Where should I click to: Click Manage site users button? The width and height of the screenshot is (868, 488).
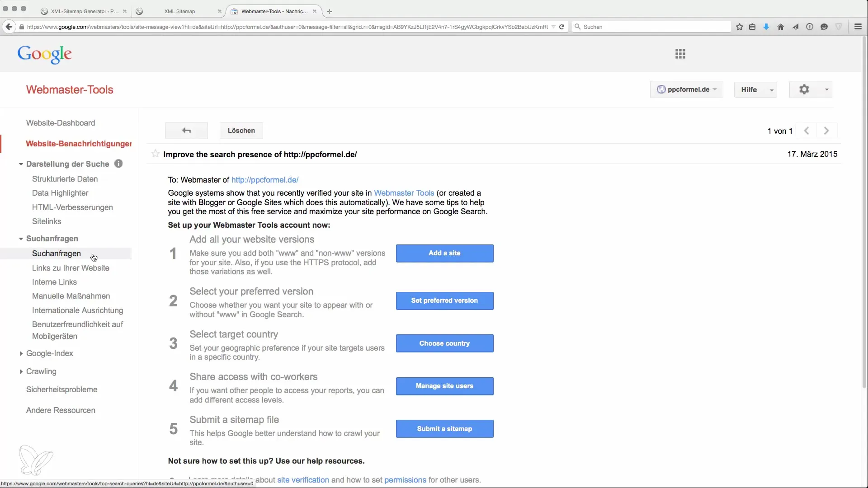click(444, 386)
